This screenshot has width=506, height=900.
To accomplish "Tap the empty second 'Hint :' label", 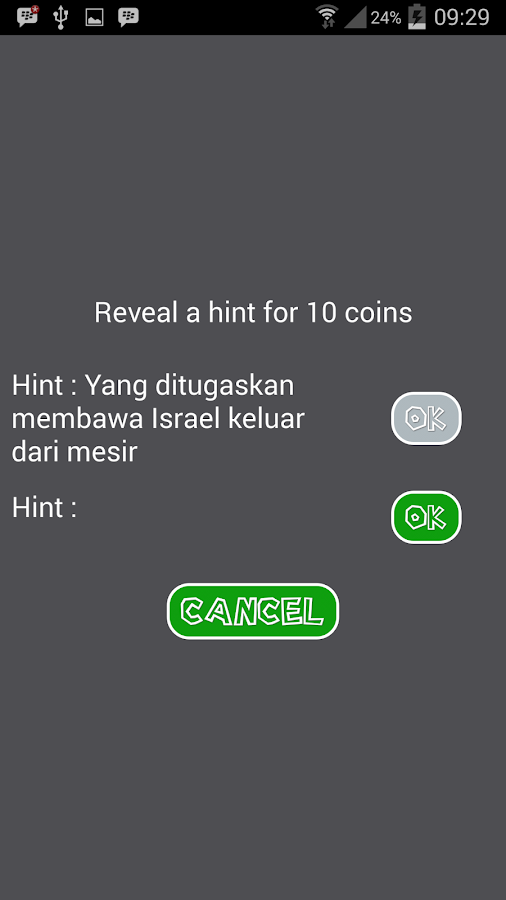I will (x=44, y=508).
